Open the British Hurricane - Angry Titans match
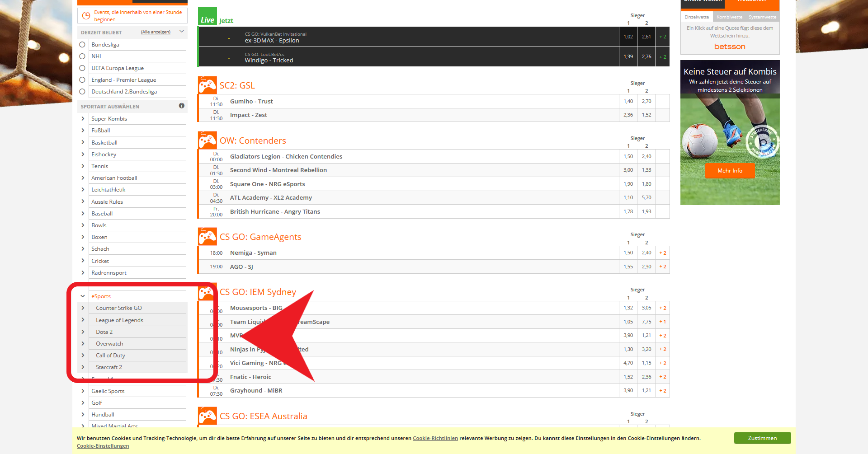This screenshot has width=868, height=454. [x=275, y=211]
